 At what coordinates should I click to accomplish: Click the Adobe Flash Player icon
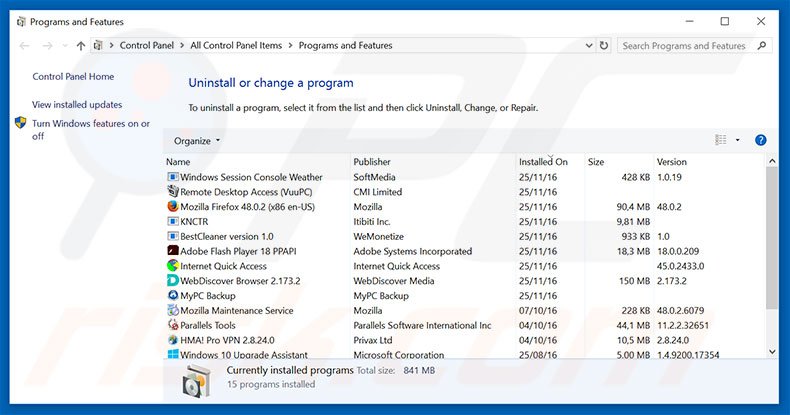click(173, 251)
